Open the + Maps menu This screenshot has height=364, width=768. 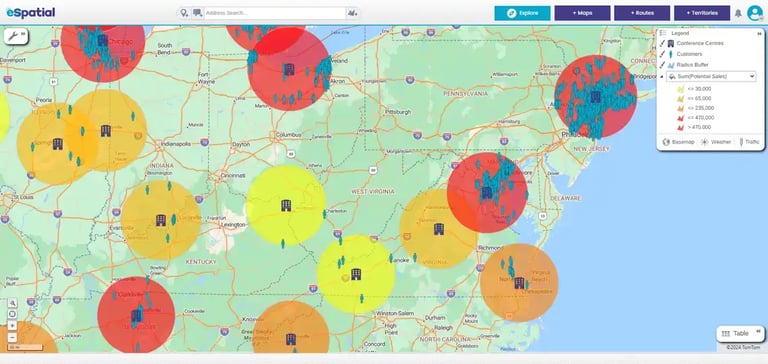click(x=582, y=13)
